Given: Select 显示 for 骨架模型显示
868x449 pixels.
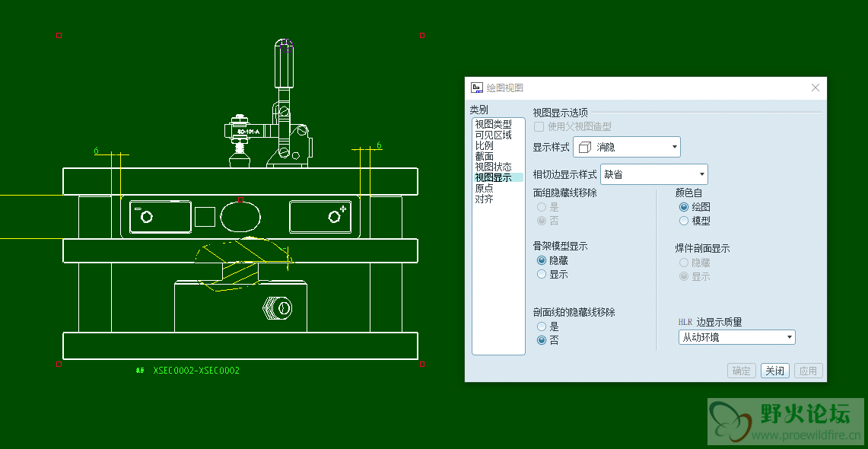Looking at the screenshot, I should coord(542,274).
